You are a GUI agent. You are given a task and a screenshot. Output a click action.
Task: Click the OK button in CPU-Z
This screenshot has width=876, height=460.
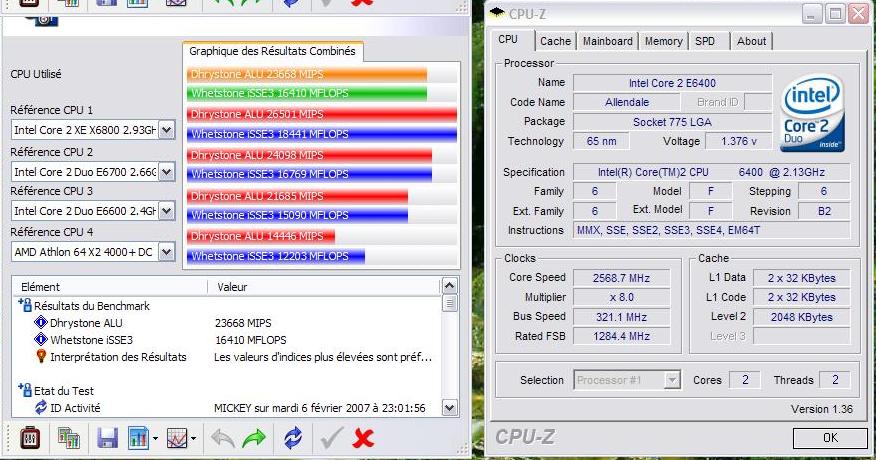coord(829,438)
